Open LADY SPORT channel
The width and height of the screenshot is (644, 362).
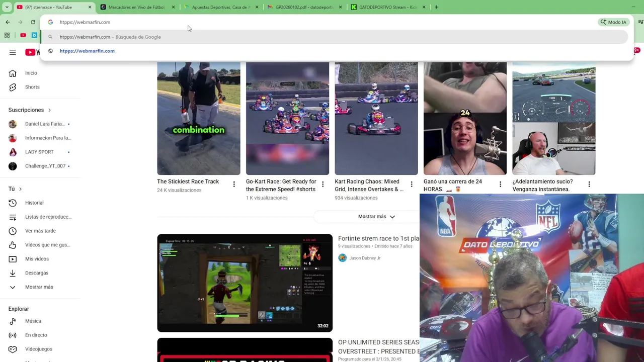(40, 152)
